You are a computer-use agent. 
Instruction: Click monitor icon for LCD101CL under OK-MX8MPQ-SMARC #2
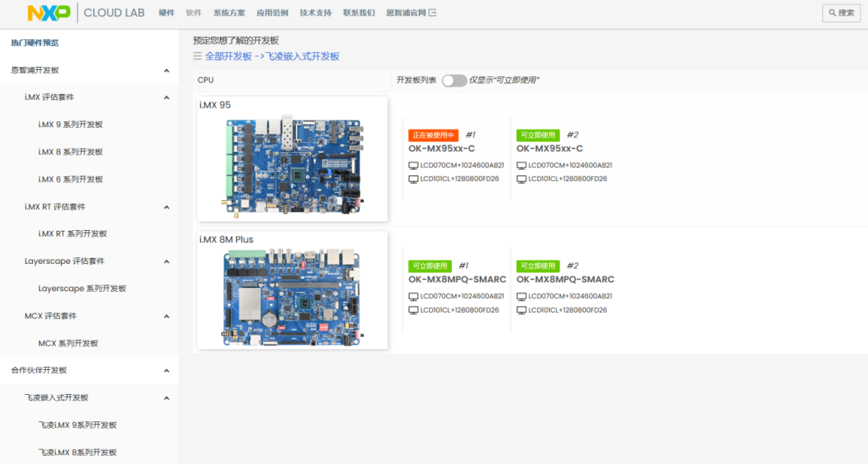coord(521,310)
